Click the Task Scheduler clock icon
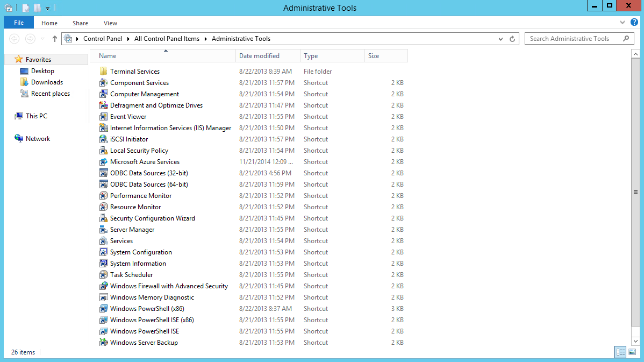This screenshot has width=644, height=362. [104, 275]
